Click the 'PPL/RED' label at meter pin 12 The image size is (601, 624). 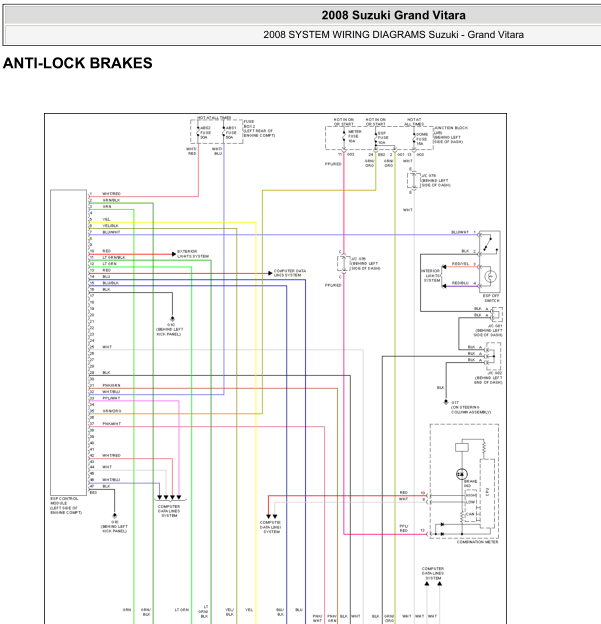(404, 528)
